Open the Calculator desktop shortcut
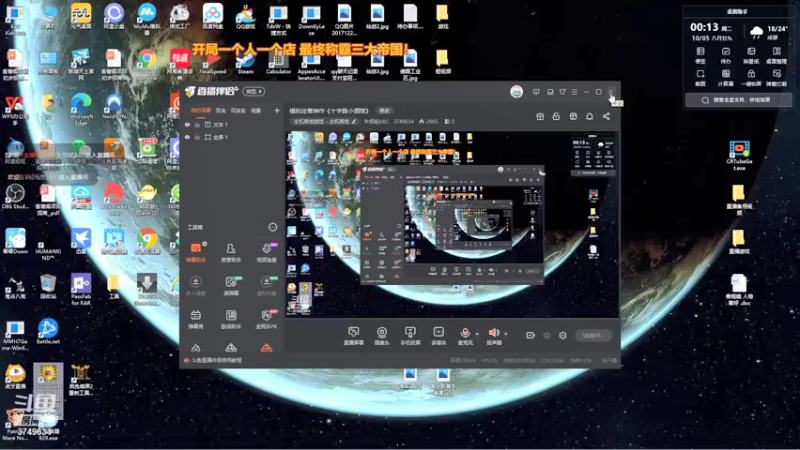The image size is (800, 450). [x=279, y=63]
